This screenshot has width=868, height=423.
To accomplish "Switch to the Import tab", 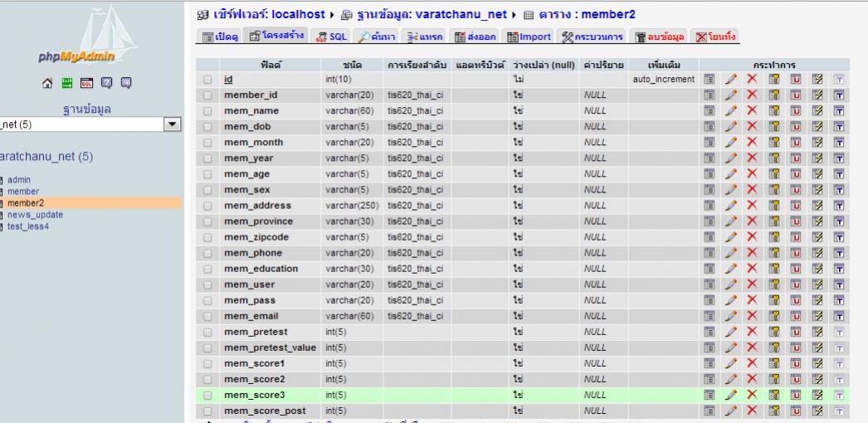I will 529,37.
